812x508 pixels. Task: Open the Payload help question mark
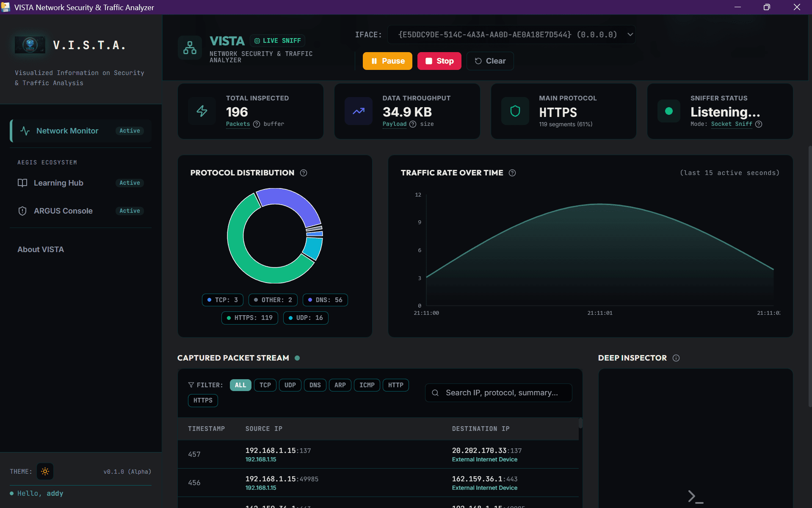[413, 124]
